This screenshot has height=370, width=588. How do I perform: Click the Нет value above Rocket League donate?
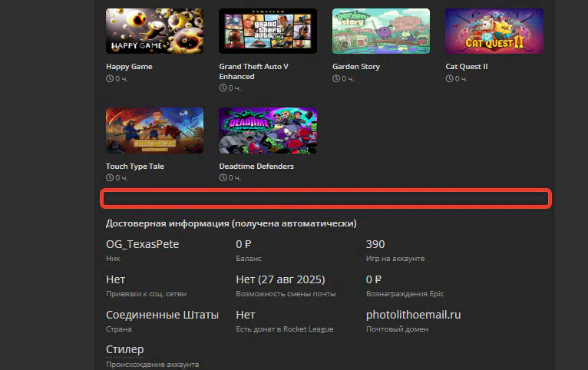(x=245, y=315)
